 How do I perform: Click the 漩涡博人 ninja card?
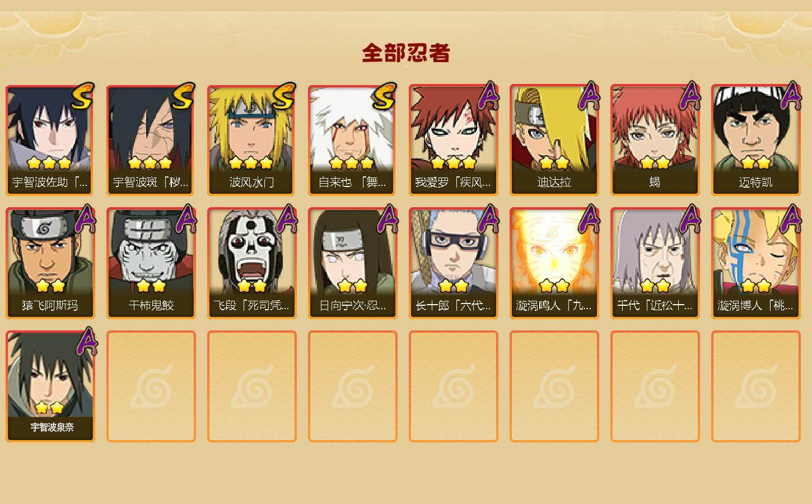[755, 263]
